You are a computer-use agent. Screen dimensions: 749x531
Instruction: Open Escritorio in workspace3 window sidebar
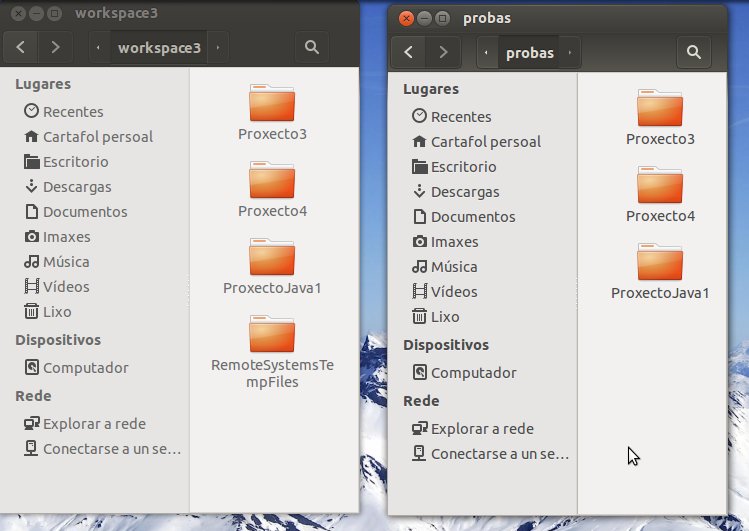point(66,162)
